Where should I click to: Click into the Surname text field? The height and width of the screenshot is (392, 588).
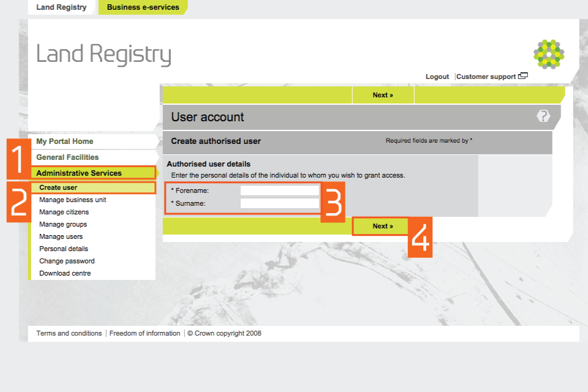pyautogui.click(x=279, y=203)
